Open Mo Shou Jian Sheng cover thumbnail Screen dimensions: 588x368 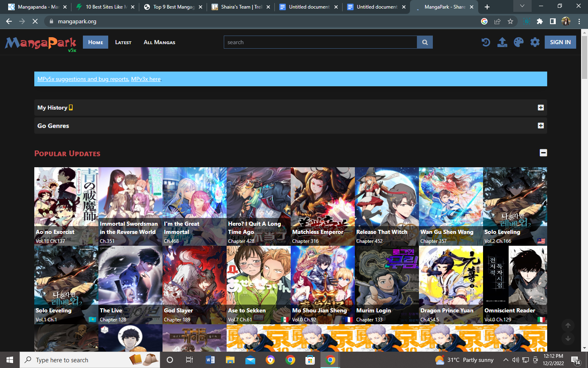click(x=323, y=285)
